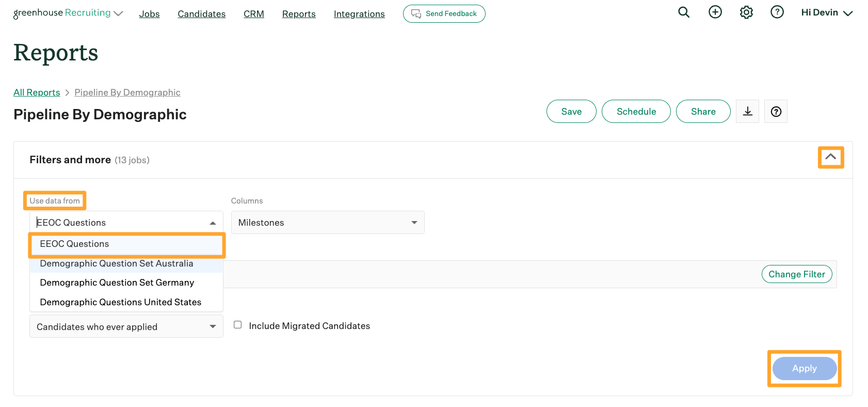Open report help icon next to download
The image size is (868, 407).
[x=776, y=112]
